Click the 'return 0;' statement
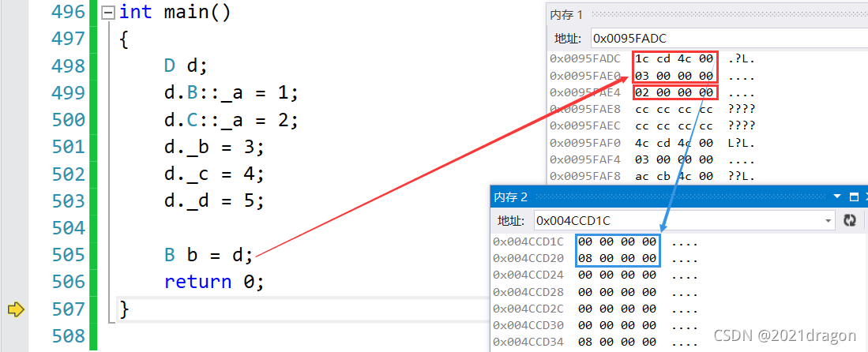 (x=214, y=282)
